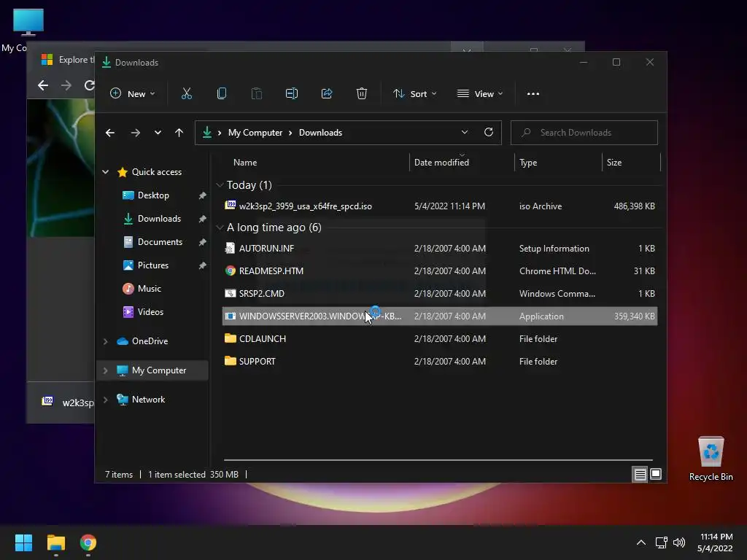Open address bar history dropdown

click(465, 133)
